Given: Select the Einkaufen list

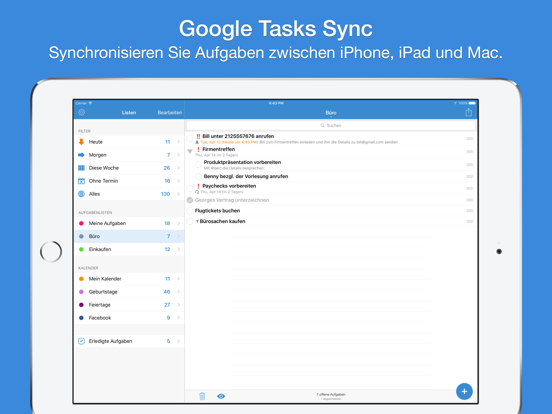Looking at the screenshot, I should pos(129,249).
